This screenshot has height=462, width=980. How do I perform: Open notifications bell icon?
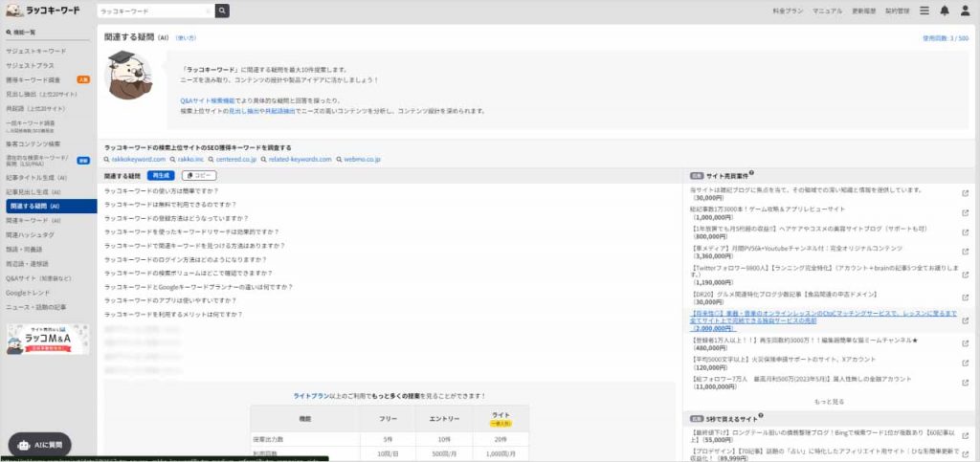(945, 11)
